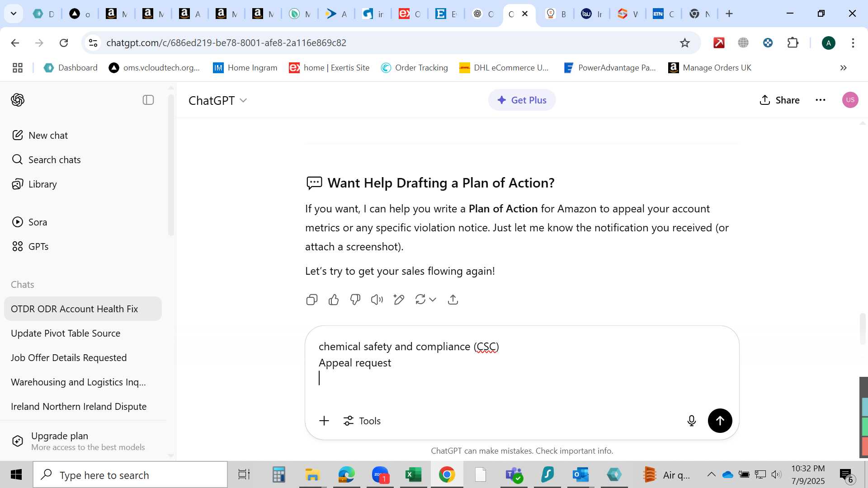Image resolution: width=868 pixels, height=488 pixels.
Task: Open Excel from the taskbar
Action: 413,475
